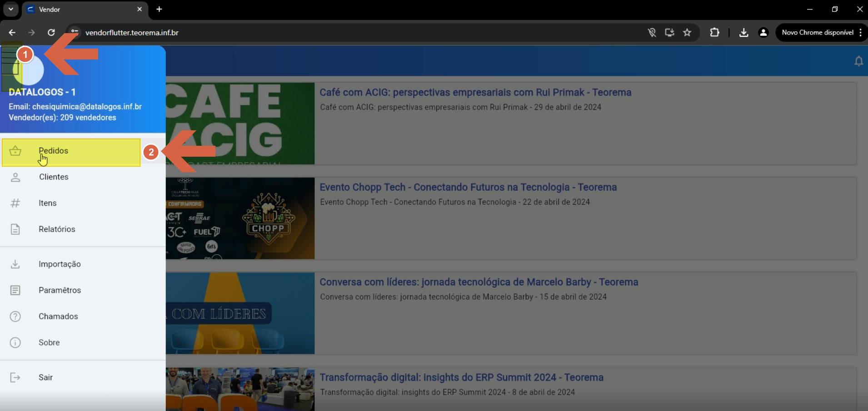Click the install app icon in address bar
Image resolution: width=868 pixels, height=411 pixels.
669,33
